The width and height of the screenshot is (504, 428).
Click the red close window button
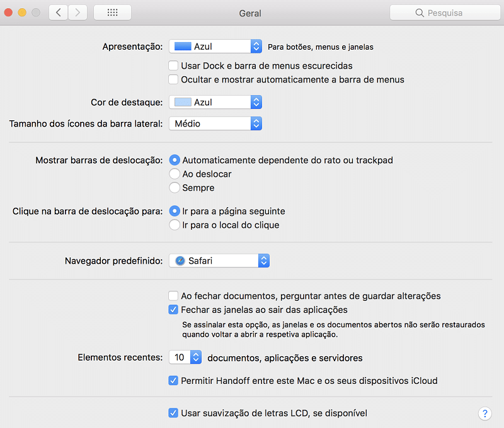pos(8,13)
